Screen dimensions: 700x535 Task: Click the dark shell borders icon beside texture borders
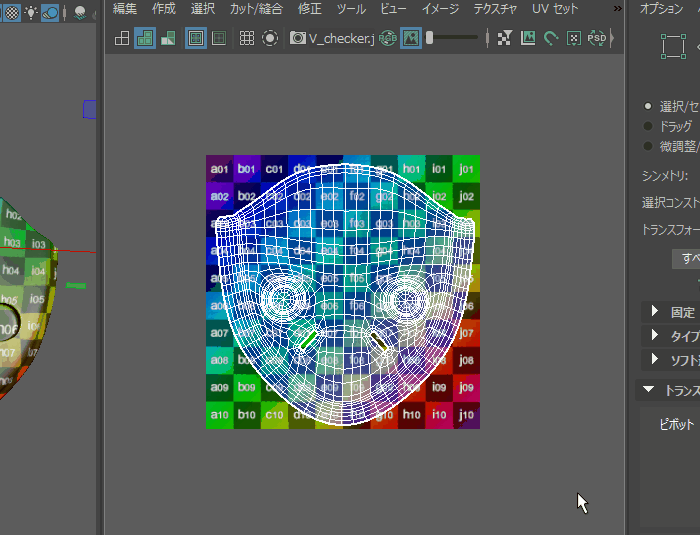[x=219, y=38]
